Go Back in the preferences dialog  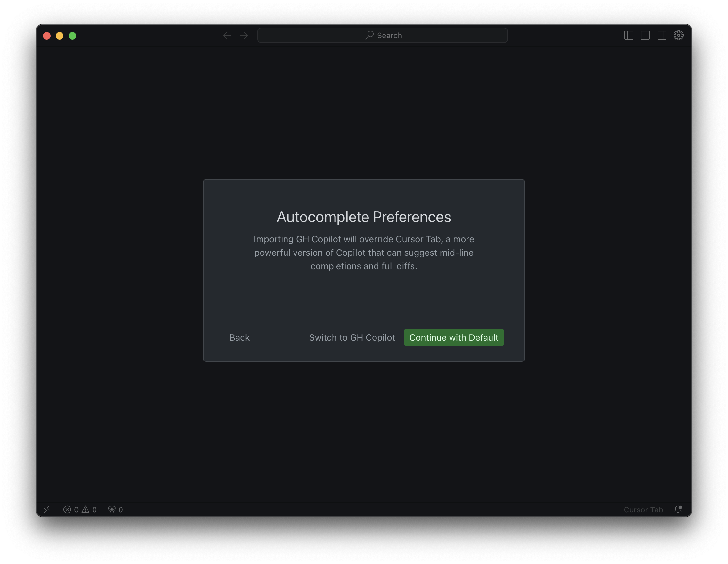(239, 337)
